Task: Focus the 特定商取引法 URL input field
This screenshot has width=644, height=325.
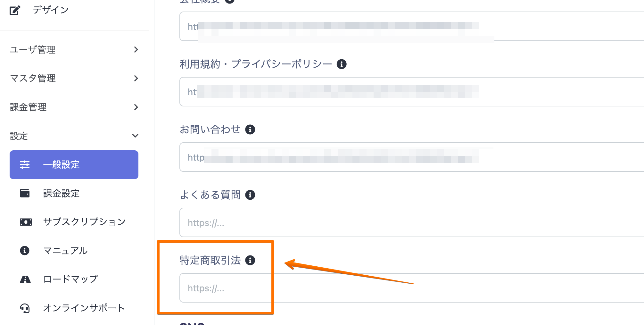Action: pos(410,288)
